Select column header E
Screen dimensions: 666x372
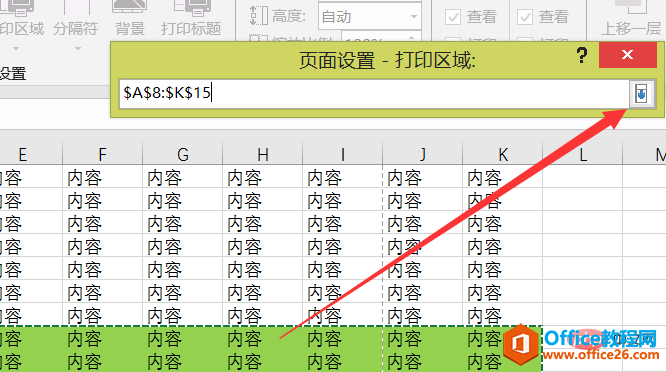pyautogui.click(x=31, y=155)
